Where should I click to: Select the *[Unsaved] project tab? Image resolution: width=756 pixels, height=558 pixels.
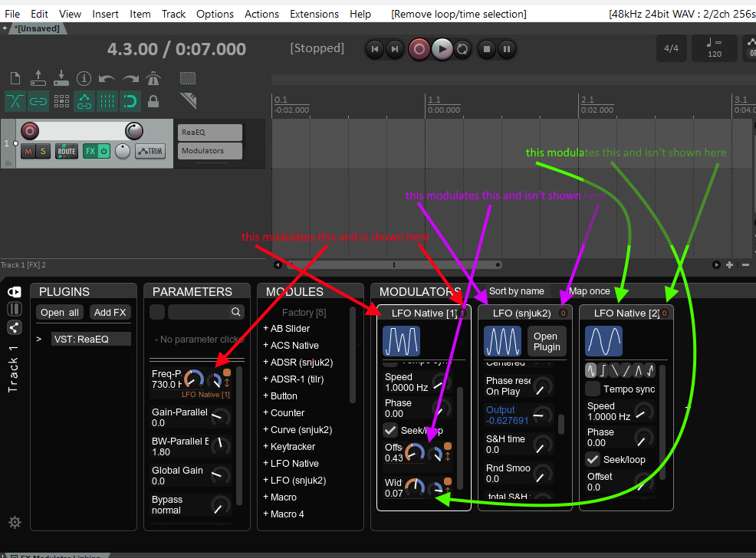(x=37, y=28)
